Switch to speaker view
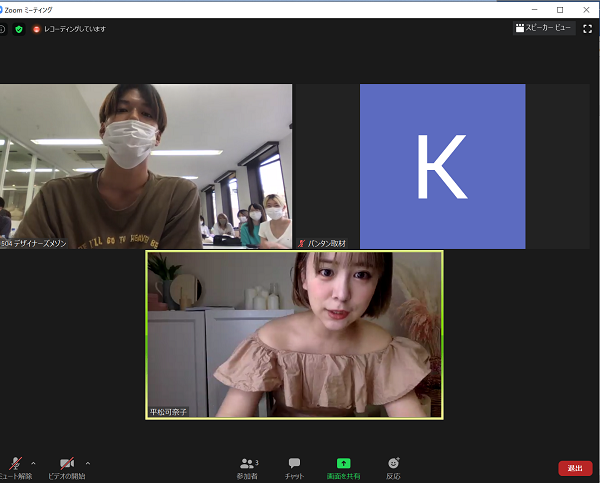 click(x=543, y=29)
